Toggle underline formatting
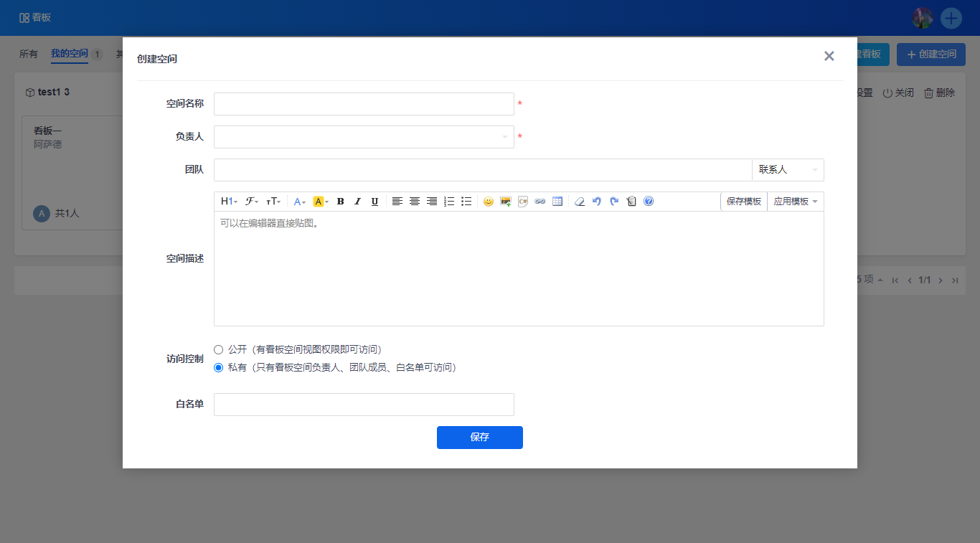 (374, 202)
